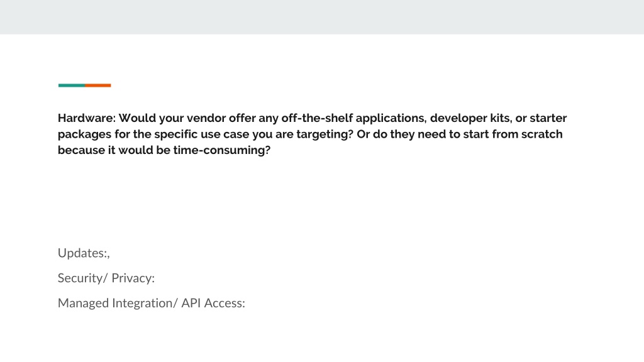Screen dimensions: 644x362
Task: Click the word "targeting?" in heading
Action: point(325,134)
